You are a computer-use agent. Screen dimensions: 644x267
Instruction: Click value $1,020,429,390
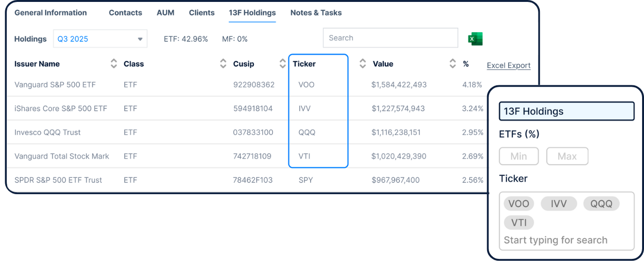tap(399, 156)
